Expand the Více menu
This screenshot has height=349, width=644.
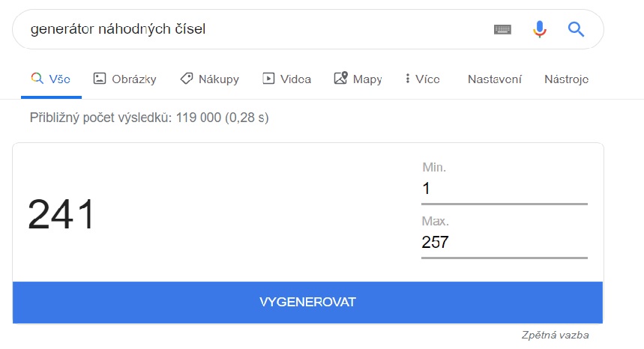click(x=422, y=79)
